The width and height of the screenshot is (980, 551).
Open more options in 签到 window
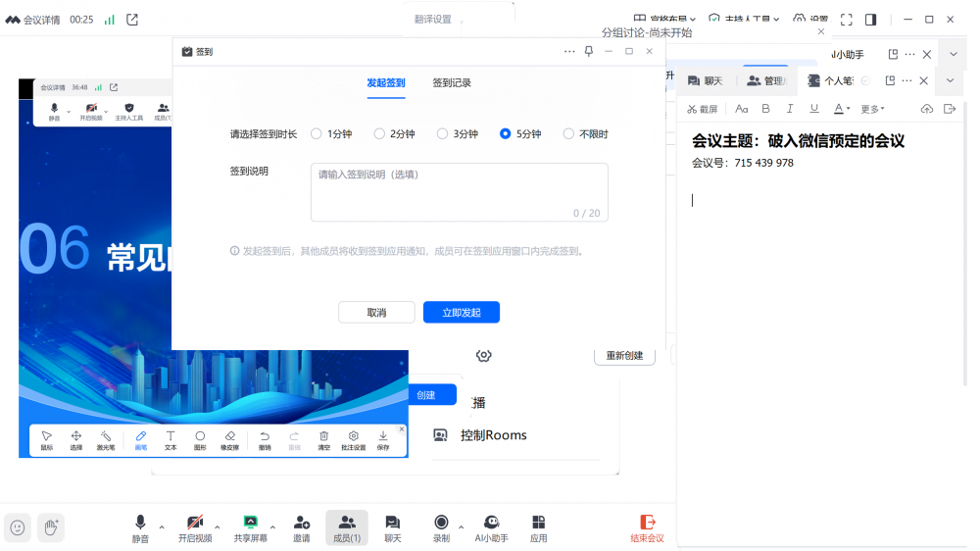pos(568,51)
